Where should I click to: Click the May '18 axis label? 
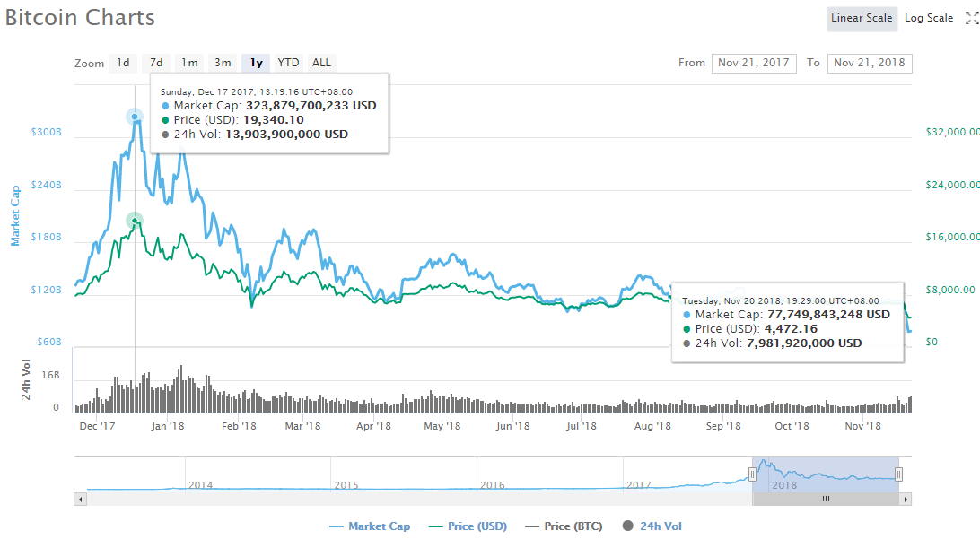(x=442, y=427)
